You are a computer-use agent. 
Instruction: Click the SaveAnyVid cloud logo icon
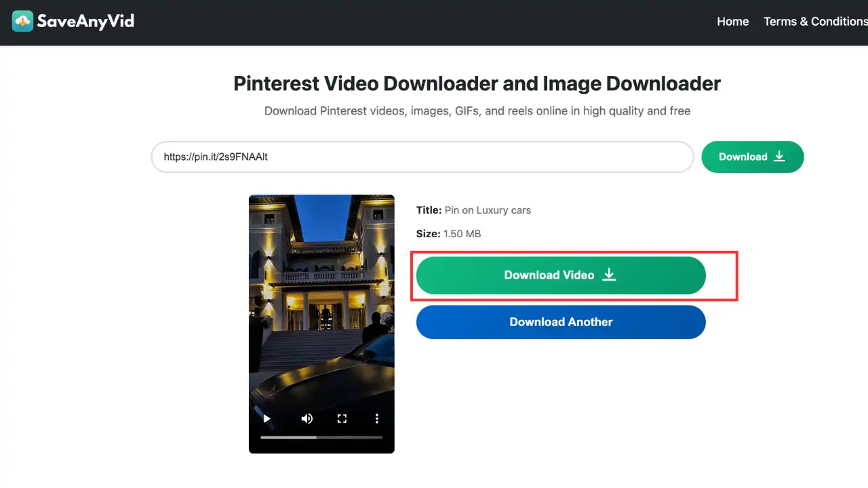coord(22,21)
